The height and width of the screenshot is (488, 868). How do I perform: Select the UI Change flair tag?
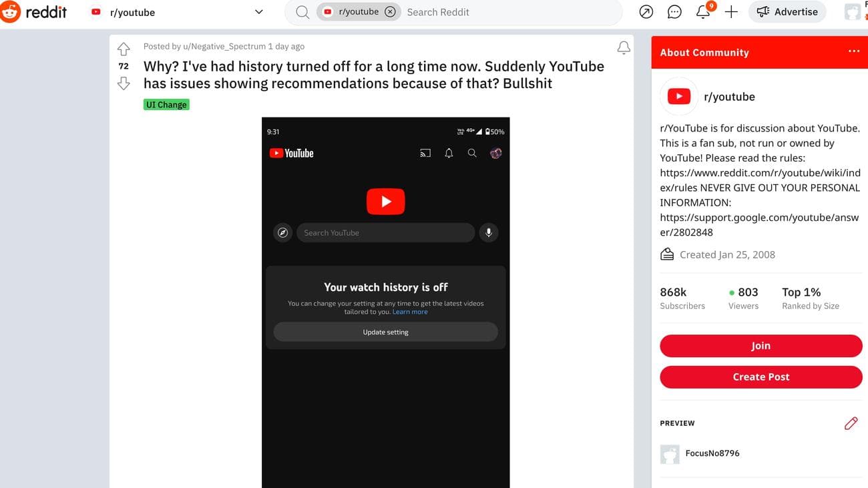[x=166, y=104]
